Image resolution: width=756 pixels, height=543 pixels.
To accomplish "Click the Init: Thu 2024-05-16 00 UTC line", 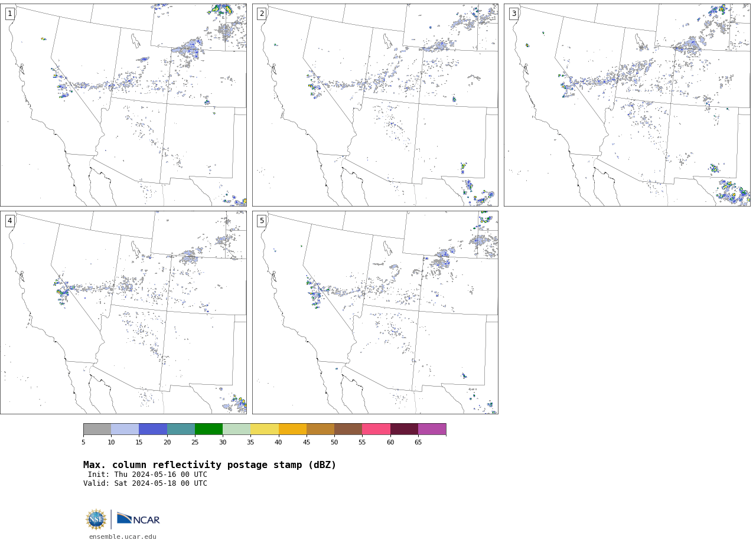I will (148, 475).
